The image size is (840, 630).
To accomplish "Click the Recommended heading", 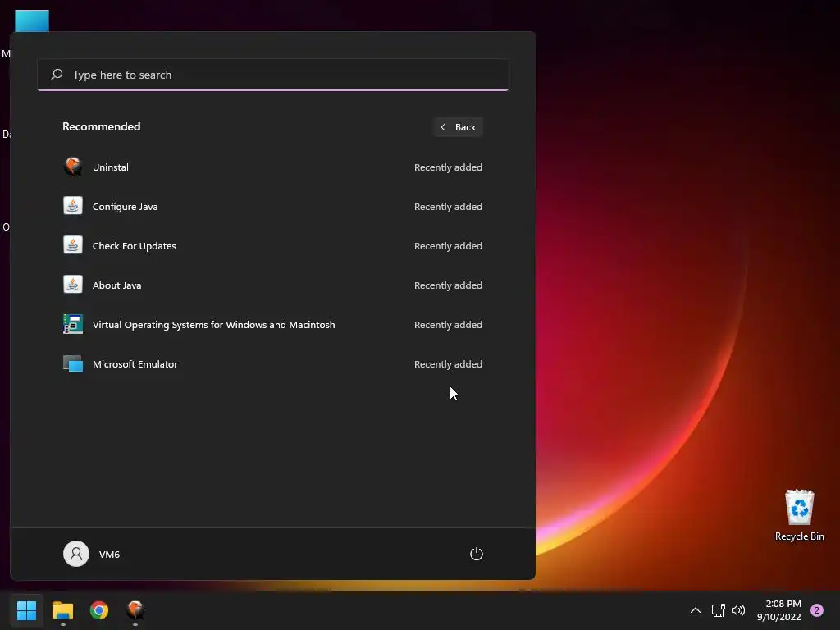I will [101, 126].
